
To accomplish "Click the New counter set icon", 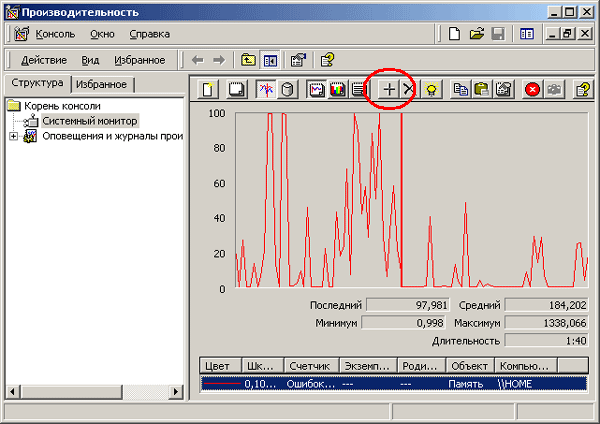I will coord(208,90).
